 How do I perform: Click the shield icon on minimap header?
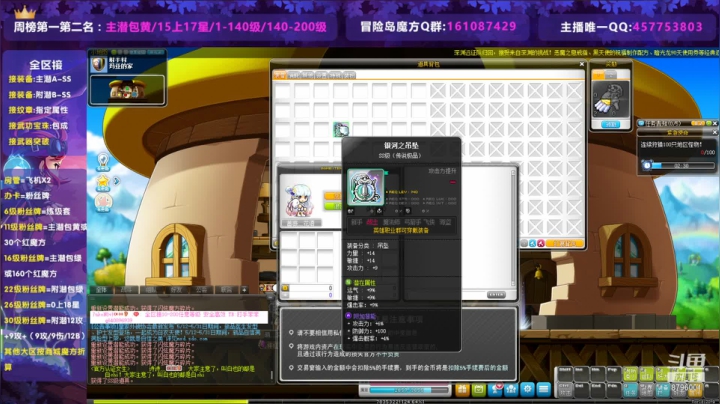point(98,64)
